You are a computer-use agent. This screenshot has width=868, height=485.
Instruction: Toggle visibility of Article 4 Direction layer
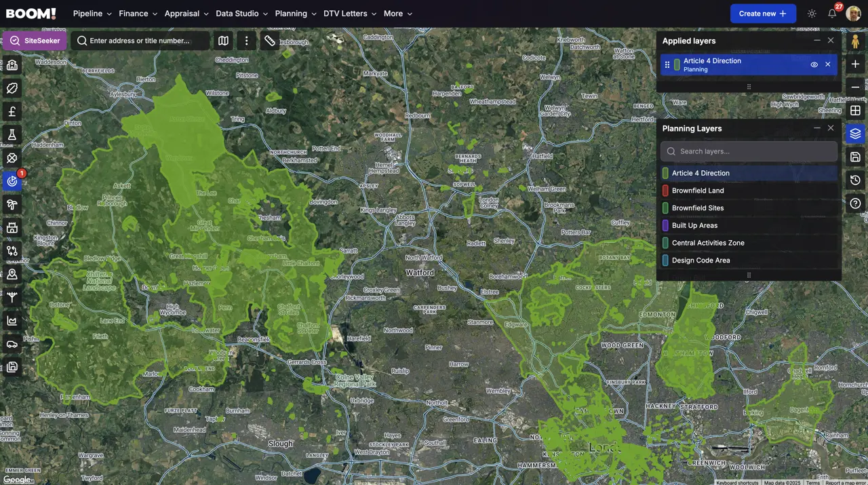coord(814,64)
